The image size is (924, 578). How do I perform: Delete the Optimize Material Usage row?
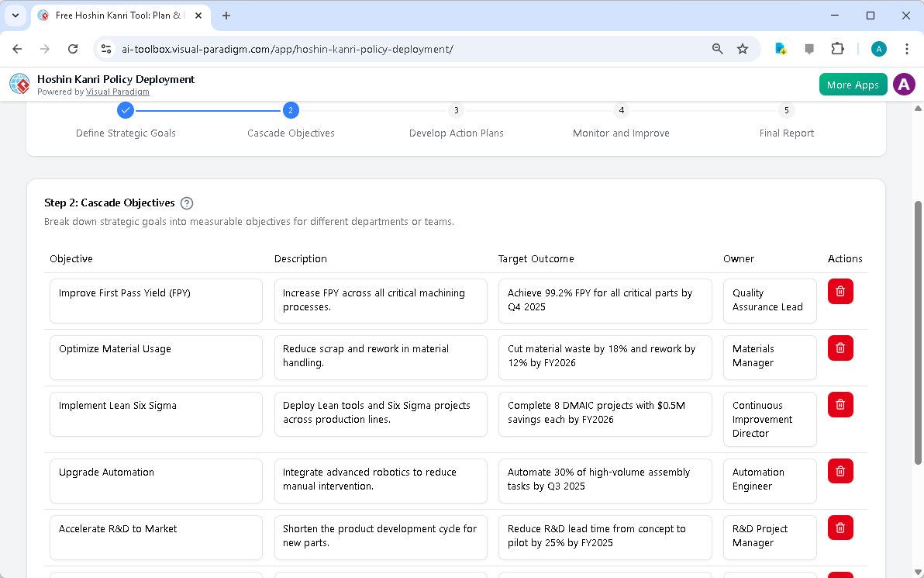(840, 348)
